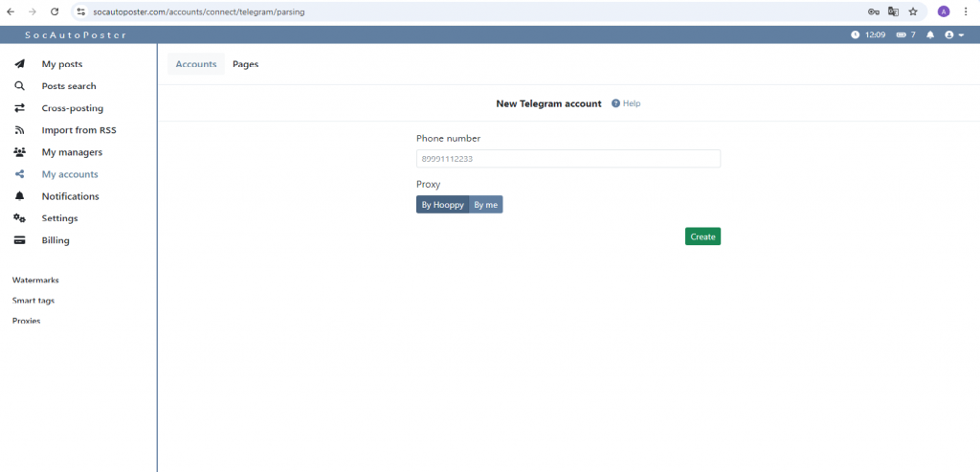Switch to the Accounts tab
Image resolution: width=980 pixels, height=472 pixels.
pos(196,64)
